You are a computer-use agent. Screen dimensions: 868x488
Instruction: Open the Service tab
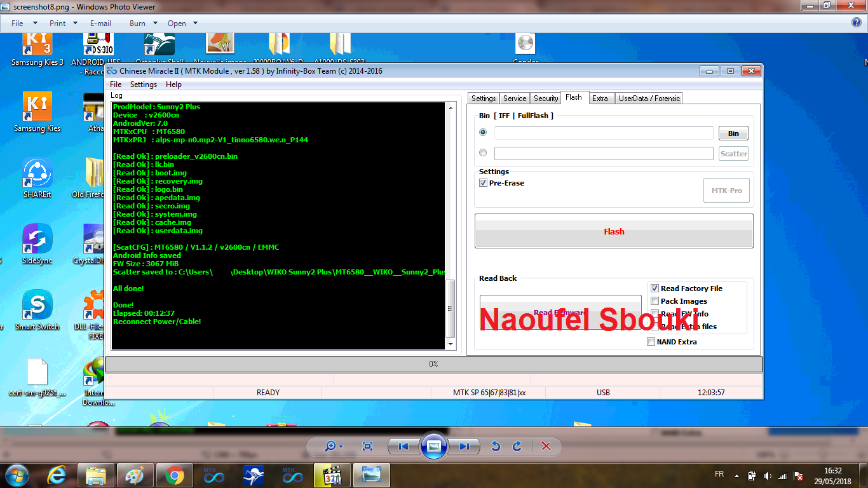pyautogui.click(x=515, y=98)
